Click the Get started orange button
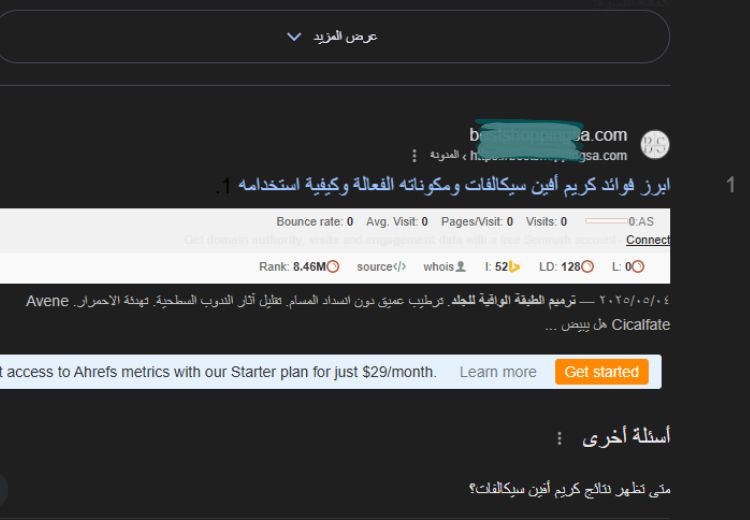 (x=601, y=372)
